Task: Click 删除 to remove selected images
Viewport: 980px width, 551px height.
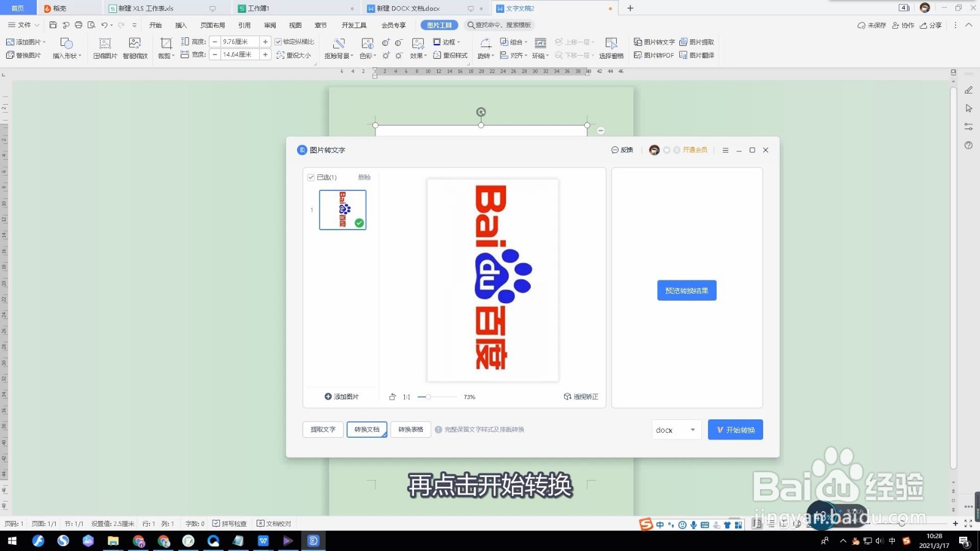Action: 364,178
